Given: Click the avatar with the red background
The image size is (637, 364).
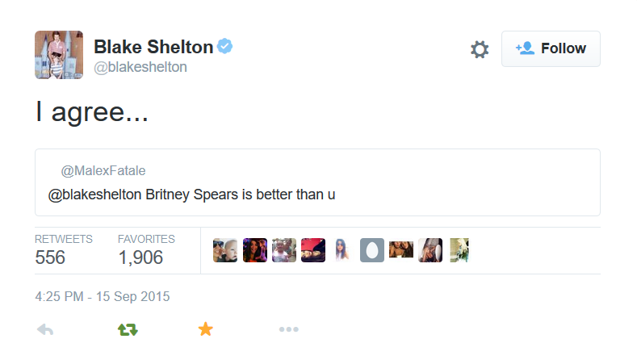Looking at the screenshot, I should coord(313,250).
